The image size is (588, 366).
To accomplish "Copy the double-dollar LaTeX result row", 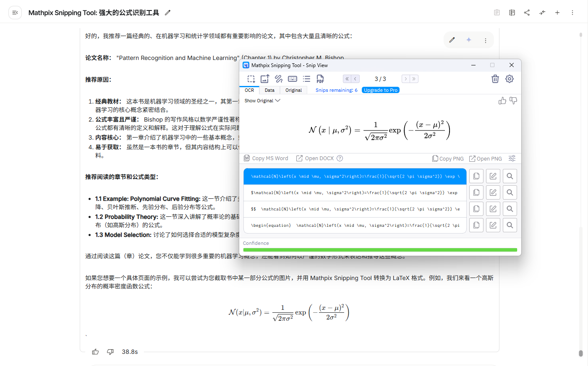I will point(476,209).
